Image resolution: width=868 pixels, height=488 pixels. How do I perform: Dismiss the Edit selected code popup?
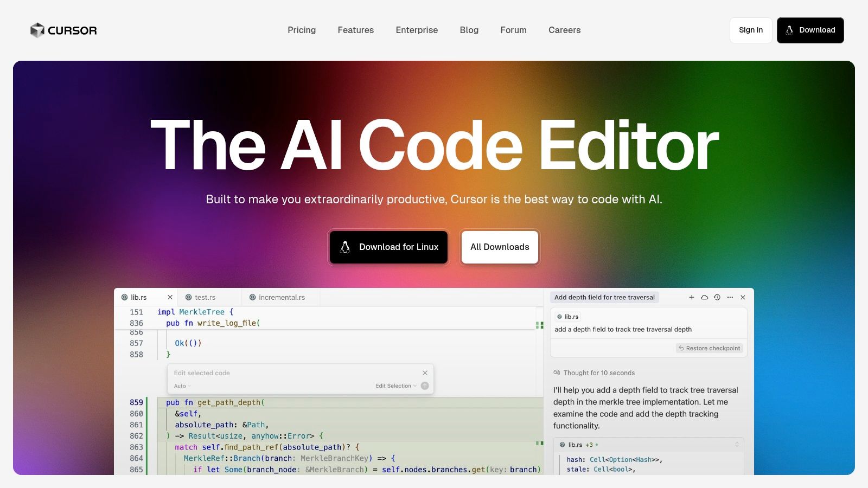pyautogui.click(x=425, y=373)
